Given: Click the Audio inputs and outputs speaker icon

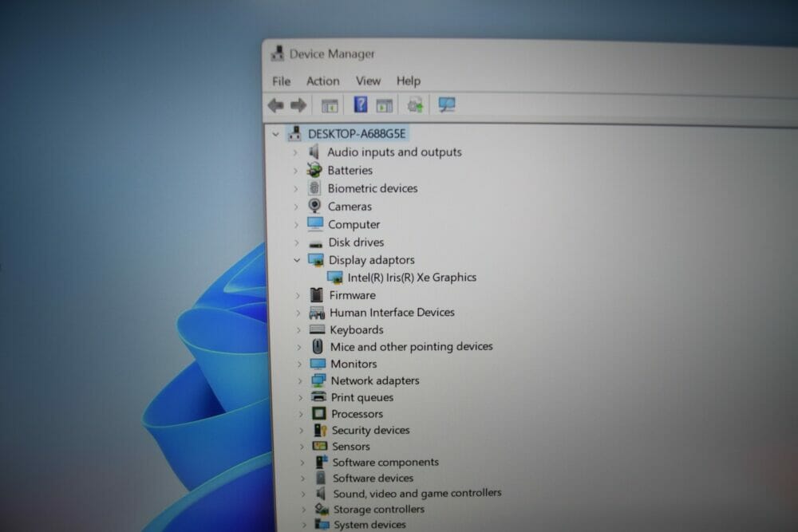Looking at the screenshot, I should coord(314,152).
